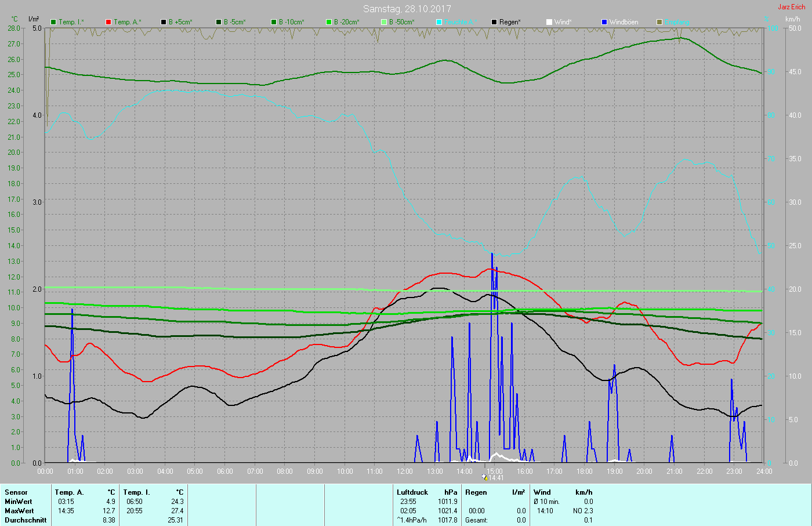Click the blue Windböen legend square
812x526 pixels.
[604, 22]
